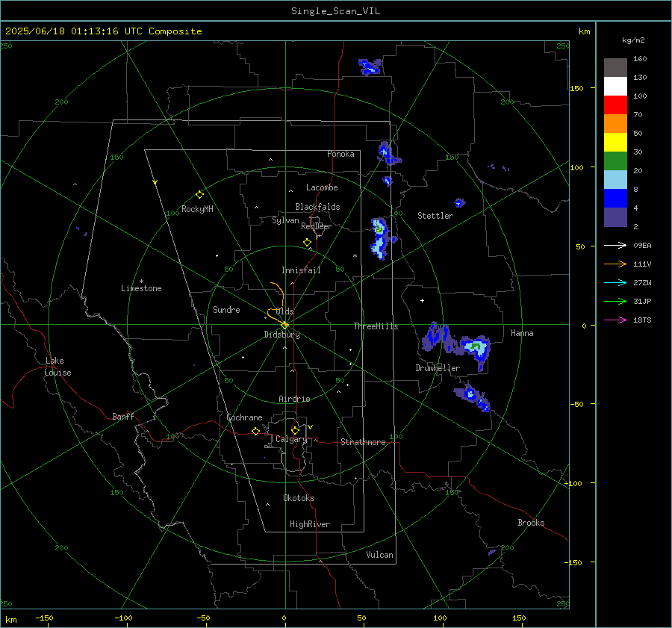Click the blue 4-8 legend swatch
This screenshot has width=672, height=628.
pyautogui.click(x=615, y=199)
